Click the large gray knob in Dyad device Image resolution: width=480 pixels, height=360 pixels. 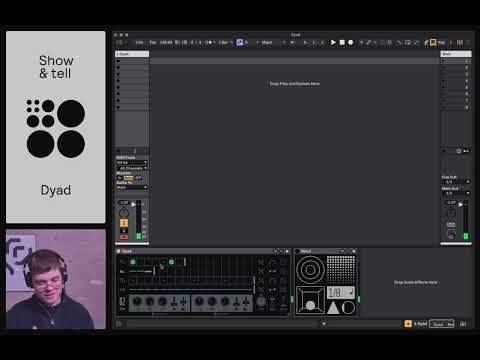tap(261, 302)
